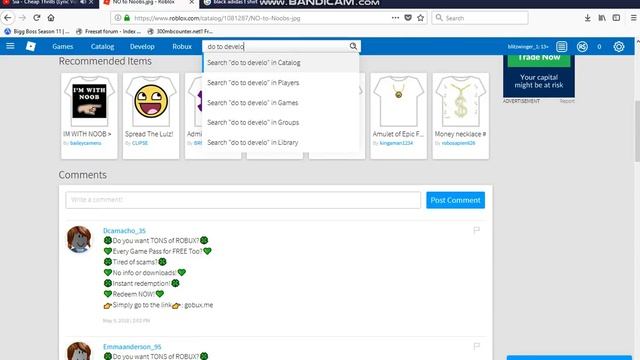Open Money necklace shirt thumbnail

pos(460,101)
